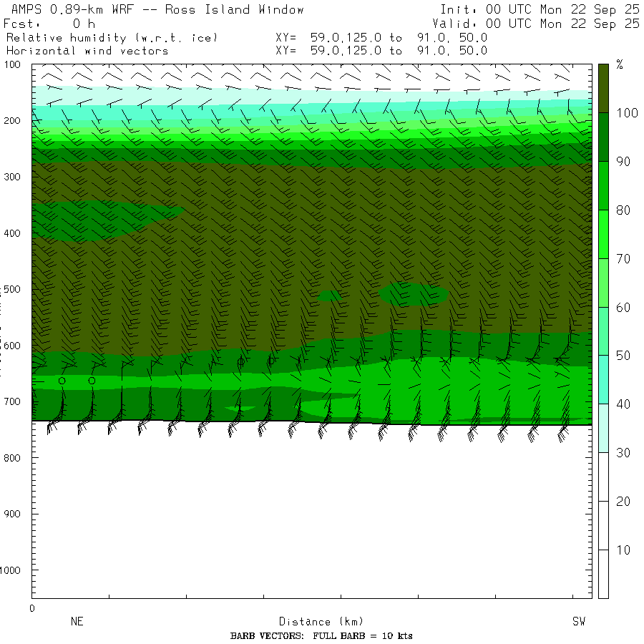Click the pressure axis label '300'
Viewport: 644px width, 644px height.
(x=12, y=177)
